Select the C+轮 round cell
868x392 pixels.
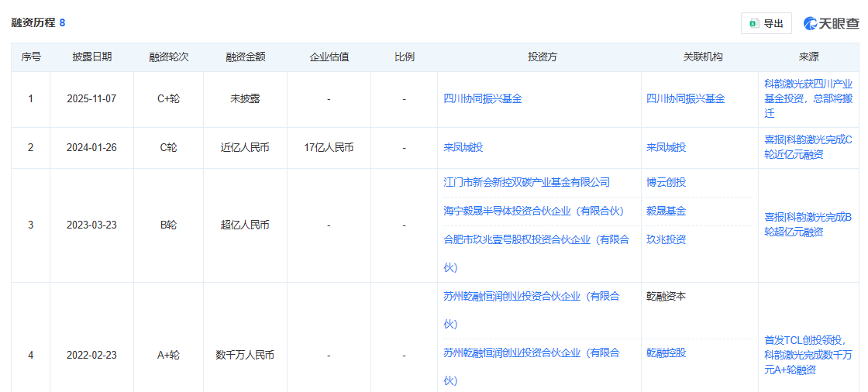(169, 100)
